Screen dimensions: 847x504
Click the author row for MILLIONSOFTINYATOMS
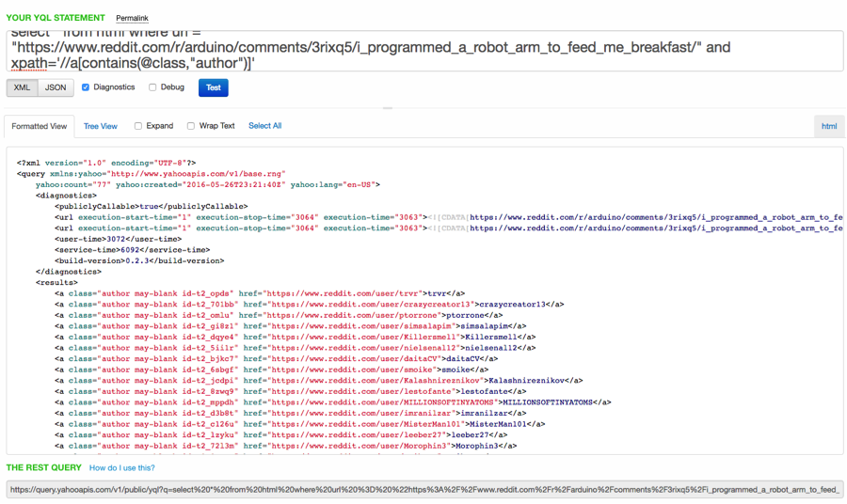[x=333, y=402]
